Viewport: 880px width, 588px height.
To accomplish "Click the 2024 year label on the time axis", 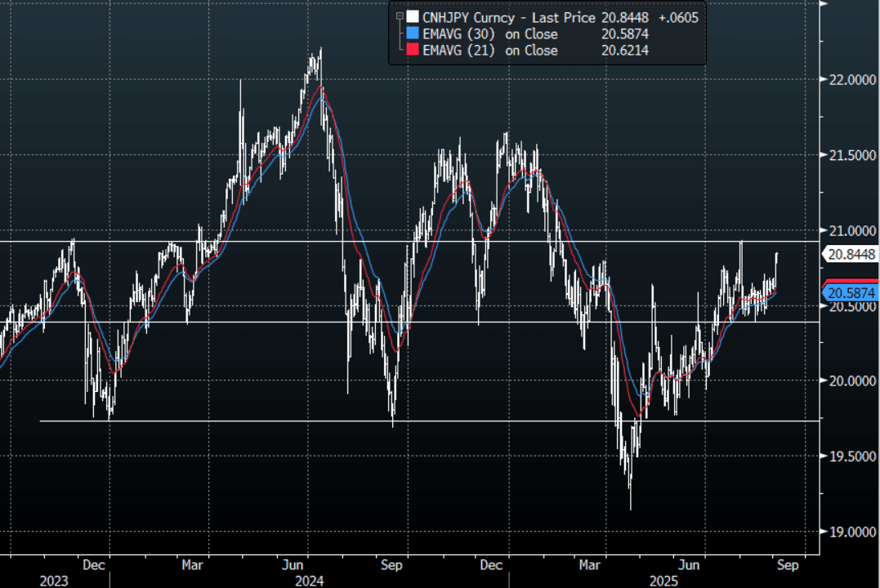I will [310, 581].
